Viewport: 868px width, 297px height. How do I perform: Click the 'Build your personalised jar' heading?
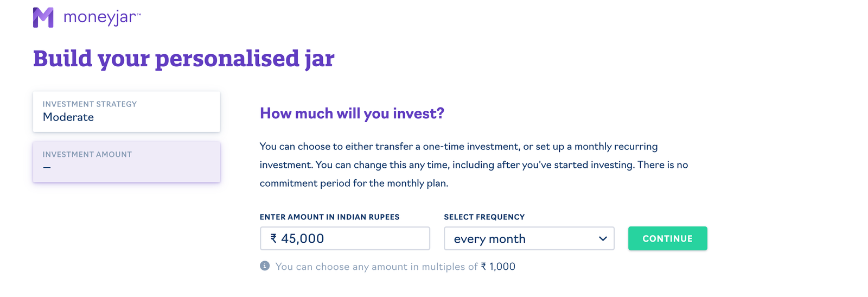[183, 59]
